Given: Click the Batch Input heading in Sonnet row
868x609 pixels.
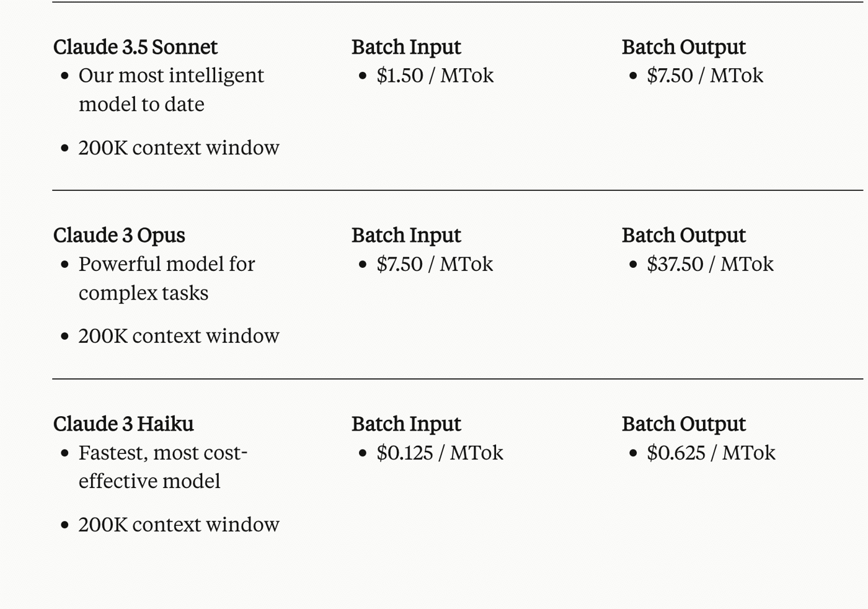Looking at the screenshot, I should (x=406, y=48).
